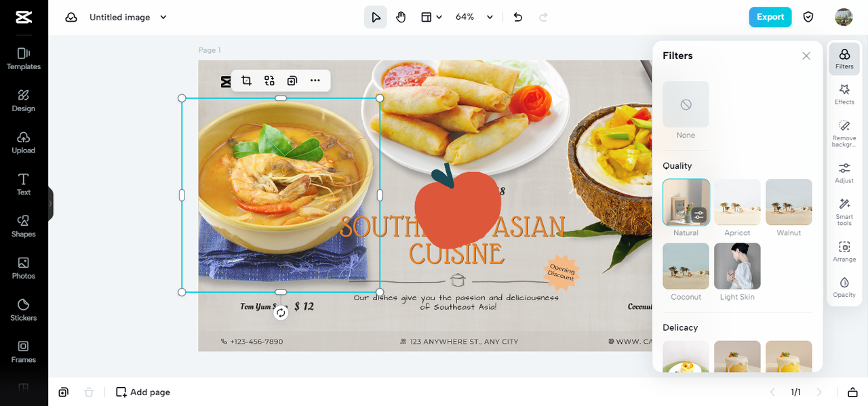Select the None filter option
The width and height of the screenshot is (868, 406).
[686, 104]
